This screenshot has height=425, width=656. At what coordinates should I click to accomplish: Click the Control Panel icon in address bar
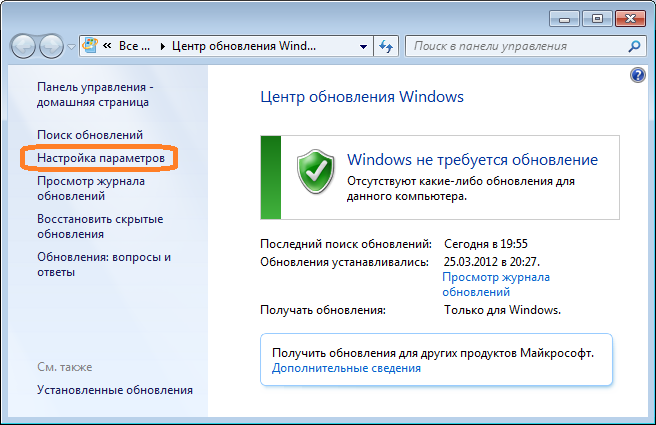[x=90, y=45]
